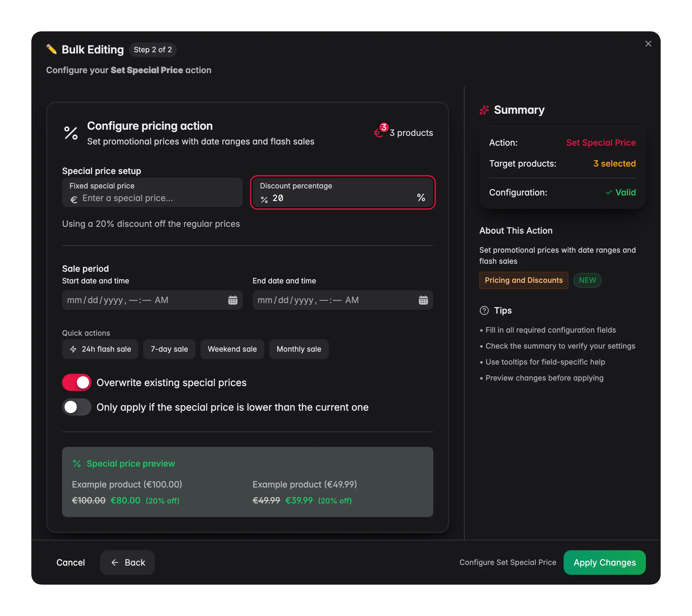Focus the Fixed special price input
692x616 pixels.
coord(152,193)
